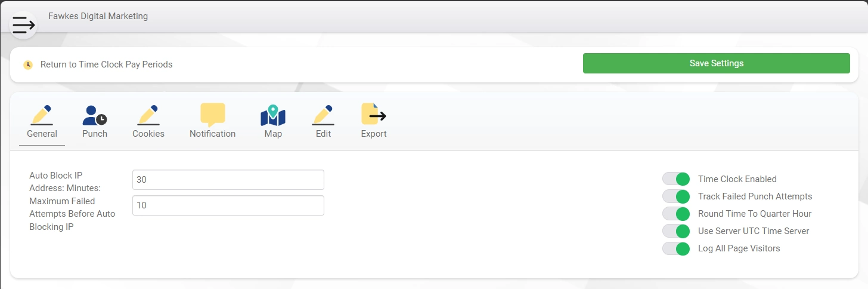The height and width of the screenshot is (289, 868).
Task: Toggle Track Failed Punch Attempts off
Action: tap(676, 196)
